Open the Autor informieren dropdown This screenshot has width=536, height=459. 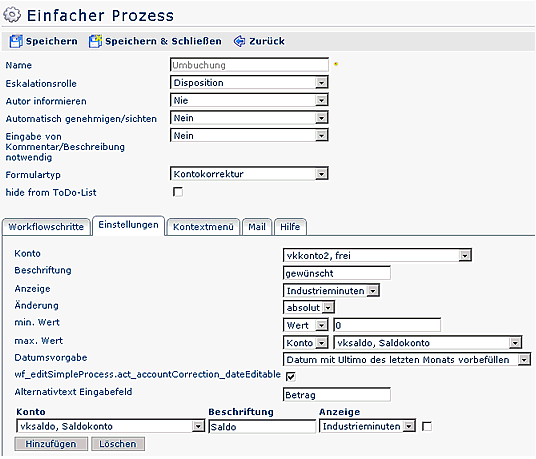click(x=249, y=100)
